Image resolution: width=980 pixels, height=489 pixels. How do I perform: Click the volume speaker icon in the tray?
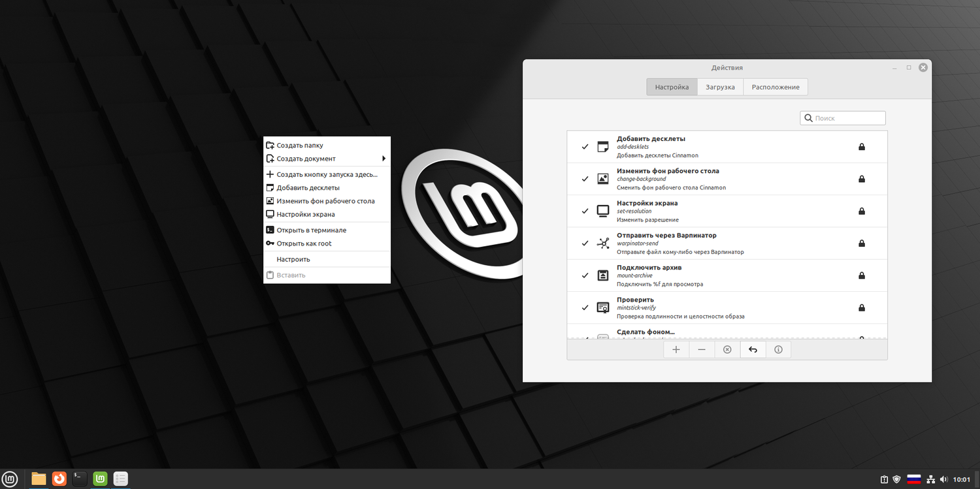944,480
